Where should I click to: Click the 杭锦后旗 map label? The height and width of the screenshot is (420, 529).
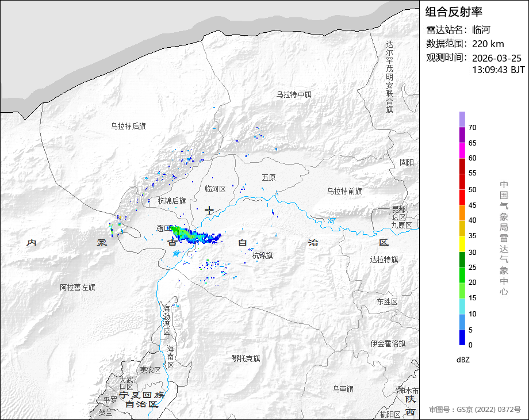(x=172, y=201)
